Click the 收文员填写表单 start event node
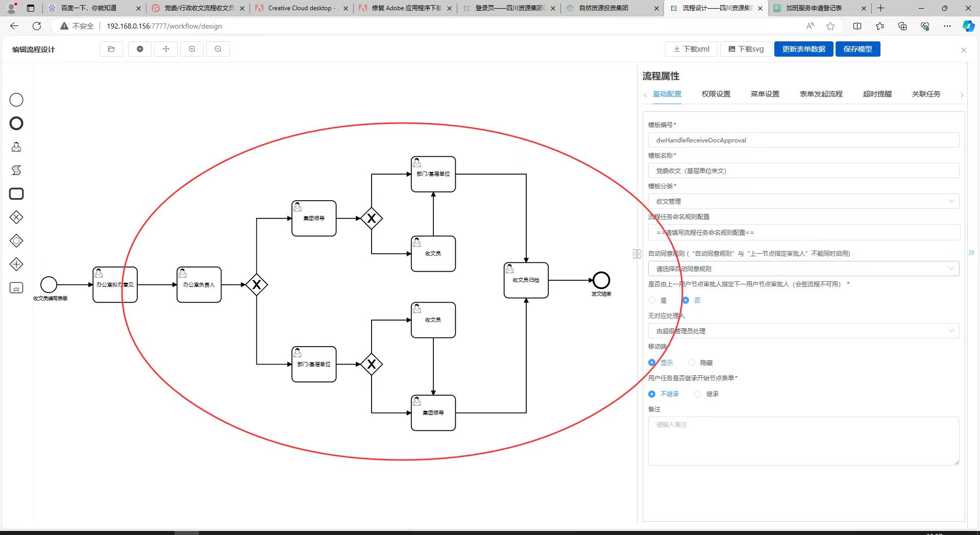This screenshot has height=535, width=980. click(x=49, y=285)
